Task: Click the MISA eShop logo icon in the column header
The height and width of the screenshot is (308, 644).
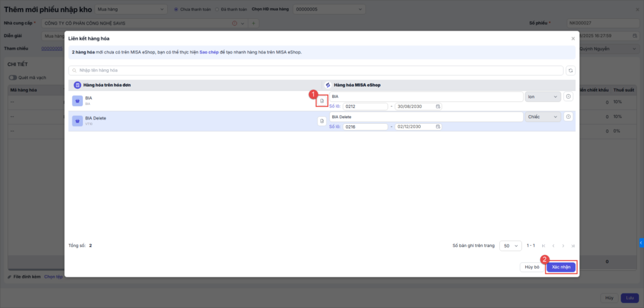Action: point(328,85)
